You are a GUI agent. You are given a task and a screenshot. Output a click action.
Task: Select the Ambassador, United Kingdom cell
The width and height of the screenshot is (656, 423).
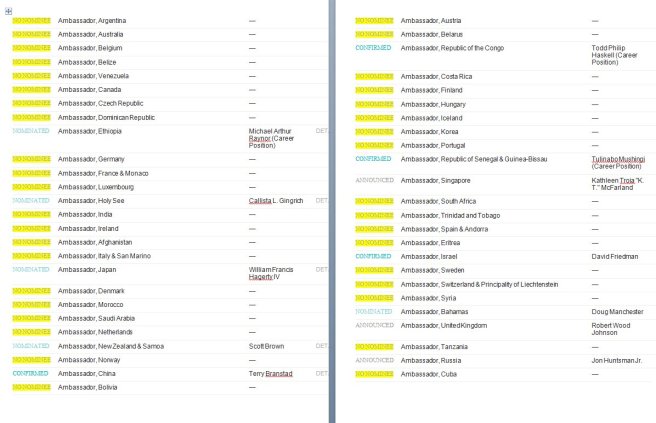[x=447, y=326]
